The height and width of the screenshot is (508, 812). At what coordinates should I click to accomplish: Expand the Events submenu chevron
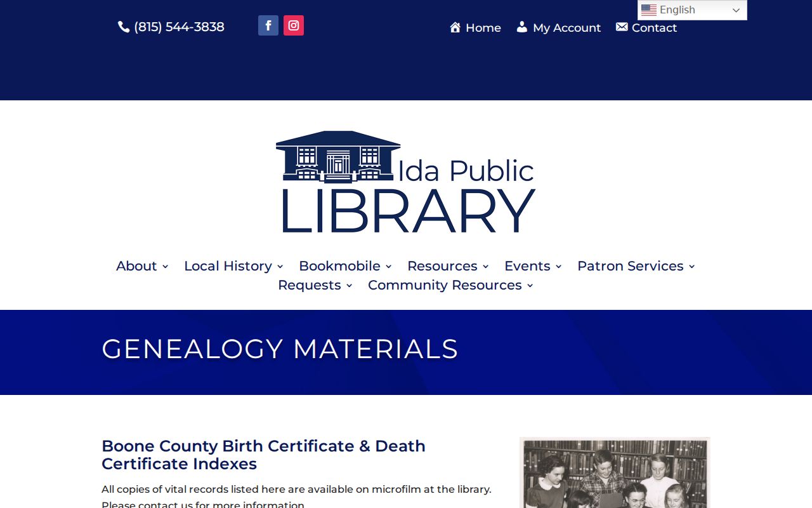point(558,267)
